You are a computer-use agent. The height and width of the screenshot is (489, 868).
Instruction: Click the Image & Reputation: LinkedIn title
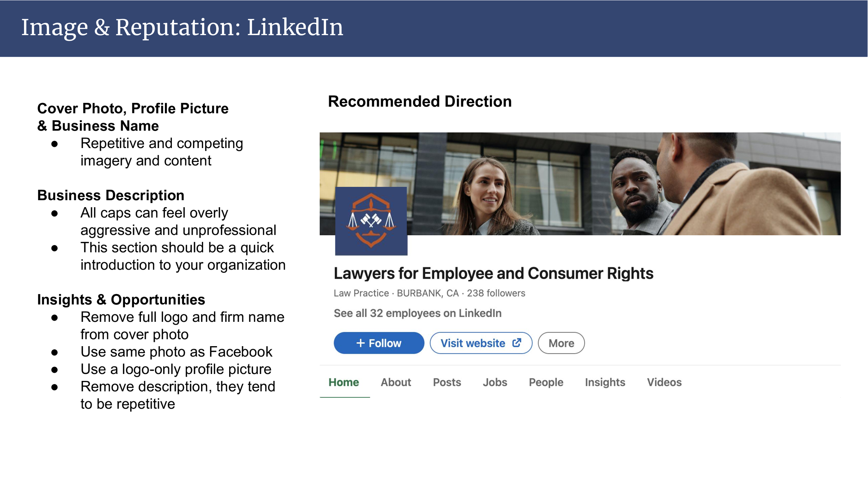(182, 27)
